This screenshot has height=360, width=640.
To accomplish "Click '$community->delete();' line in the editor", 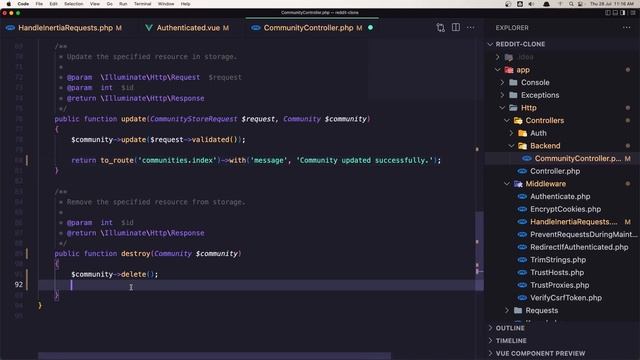I will point(114,274).
